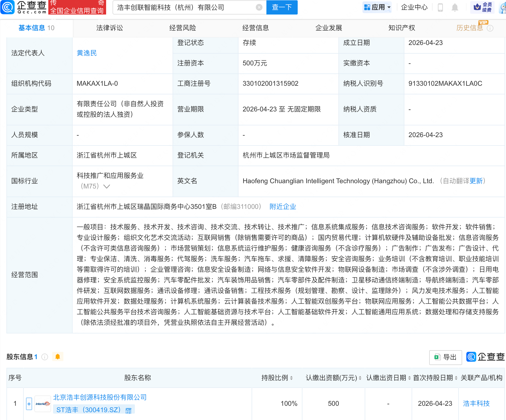Screen dimensions: 506x420
Task: Click the info circle icon next to 股东信息
Action: tap(44, 357)
